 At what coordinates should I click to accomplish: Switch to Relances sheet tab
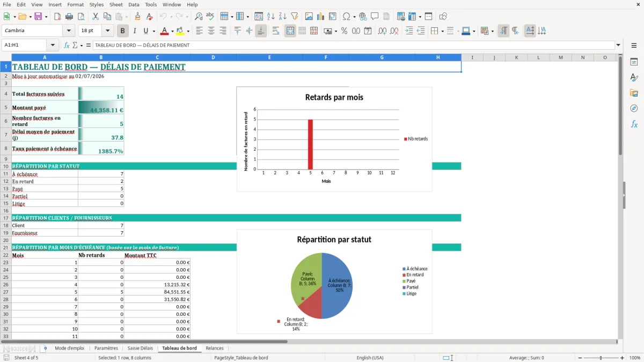click(215, 348)
